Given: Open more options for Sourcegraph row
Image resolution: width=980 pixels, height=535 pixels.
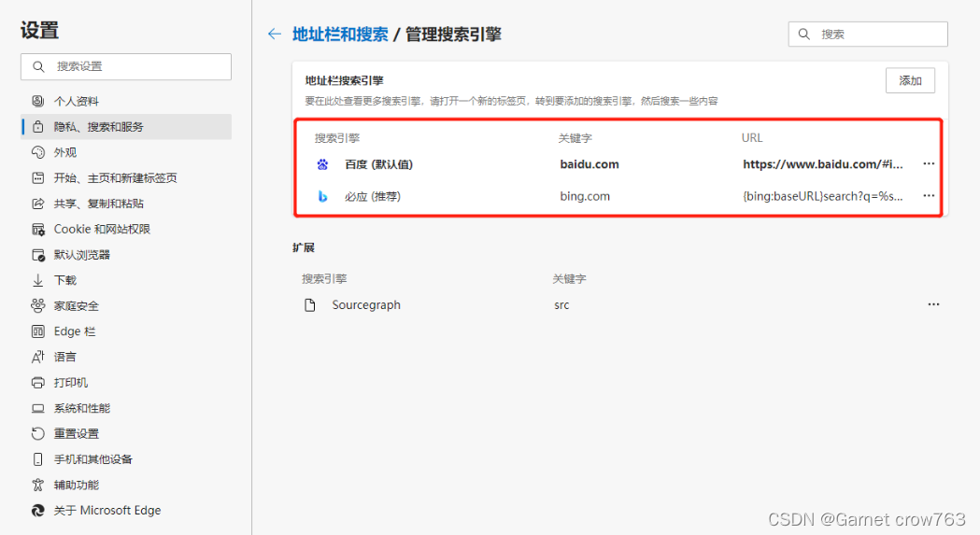Looking at the screenshot, I should coord(933,304).
